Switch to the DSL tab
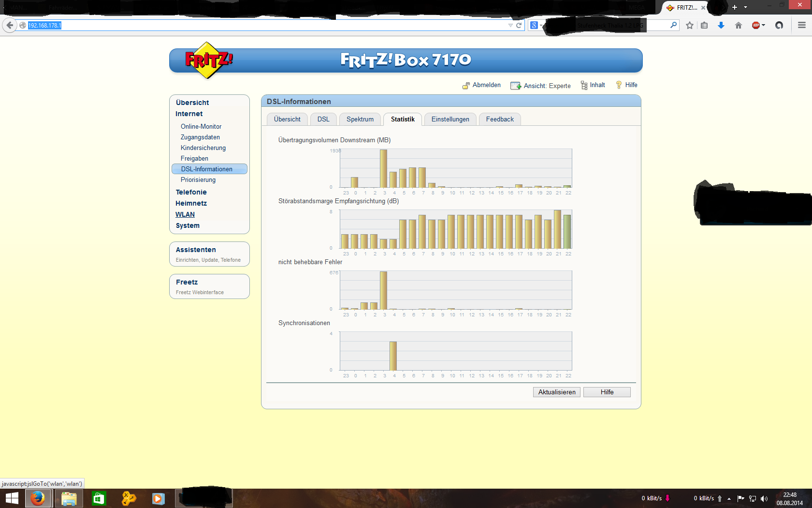The width and height of the screenshot is (812, 508). [x=323, y=119]
